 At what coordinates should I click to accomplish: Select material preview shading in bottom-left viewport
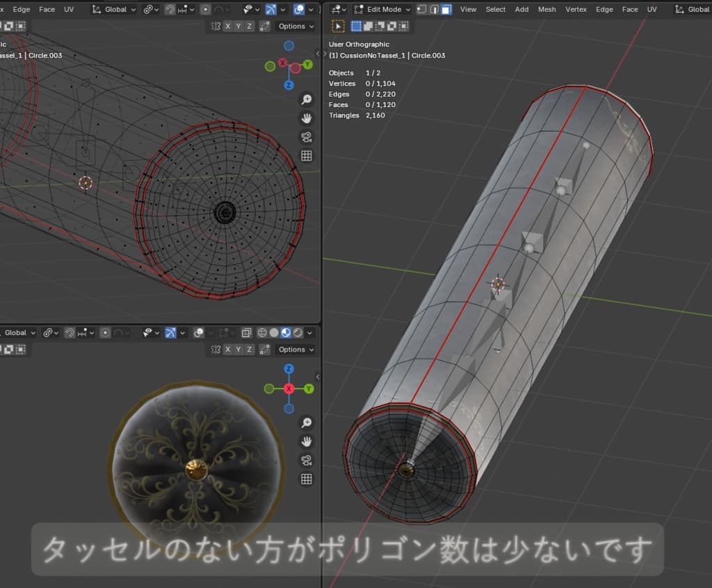286,333
